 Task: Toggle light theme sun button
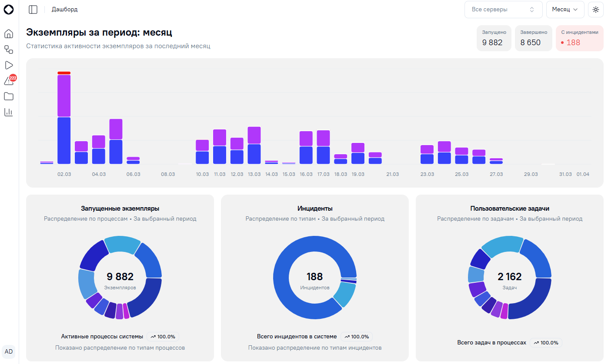click(x=595, y=10)
